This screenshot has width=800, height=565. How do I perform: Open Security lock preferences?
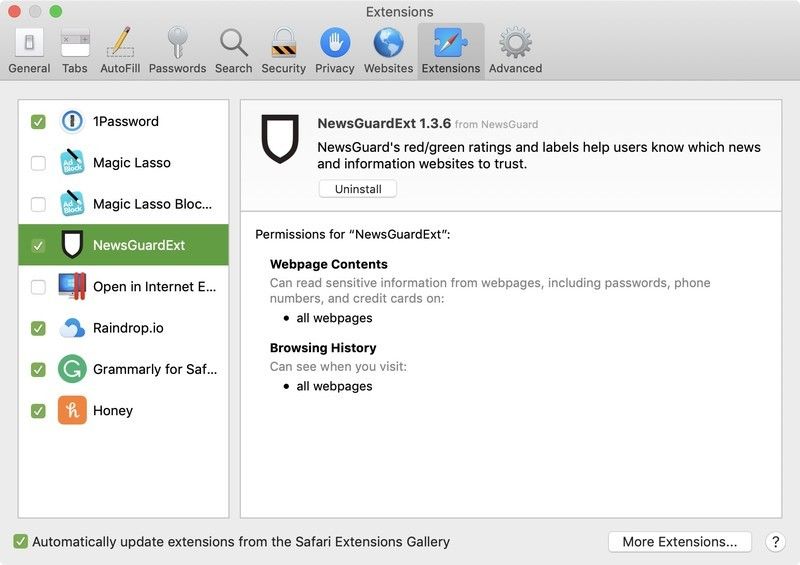(x=283, y=50)
